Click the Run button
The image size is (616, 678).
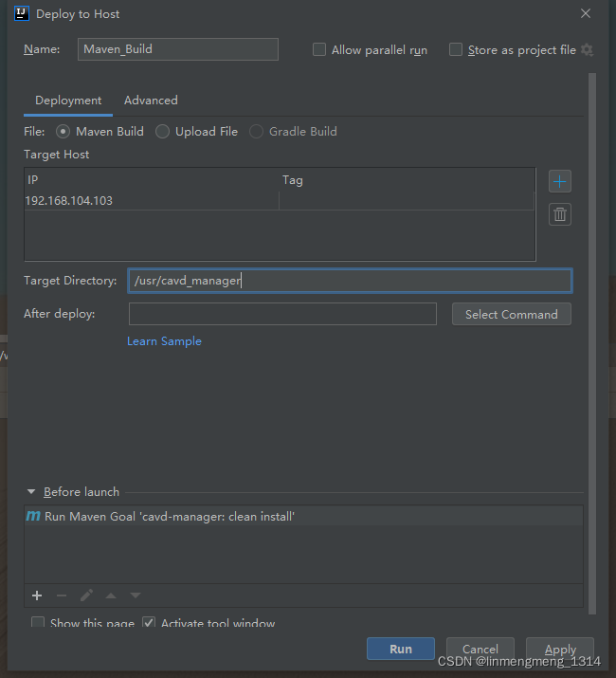click(401, 649)
